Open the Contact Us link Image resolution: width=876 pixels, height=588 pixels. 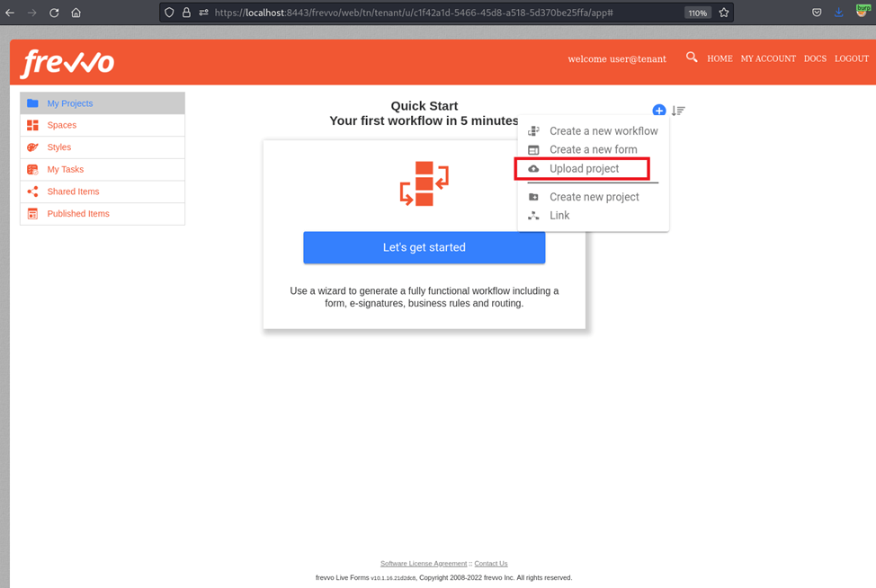click(490, 563)
